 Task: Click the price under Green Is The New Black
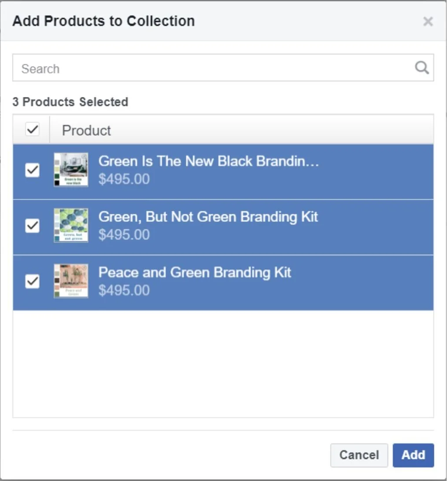point(124,179)
